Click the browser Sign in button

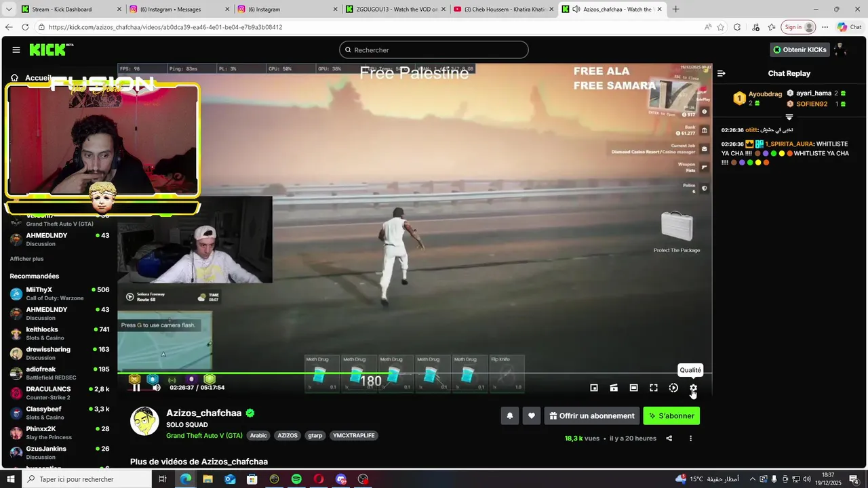(x=799, y=27)
